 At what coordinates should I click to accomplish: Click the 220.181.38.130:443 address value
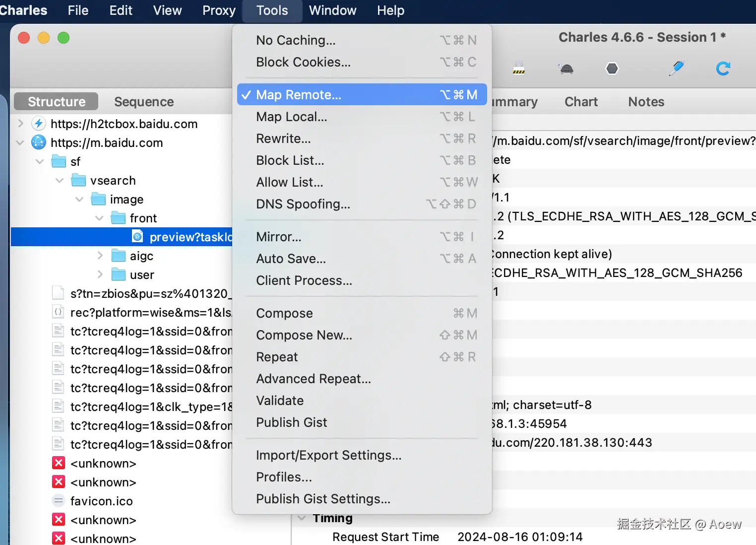click(x=593, y=442)
